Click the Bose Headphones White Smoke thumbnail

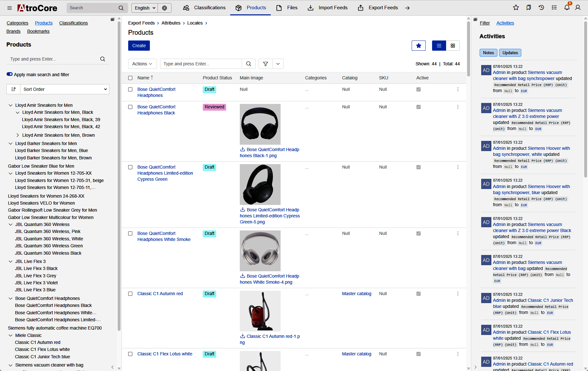tap(260, 251)
